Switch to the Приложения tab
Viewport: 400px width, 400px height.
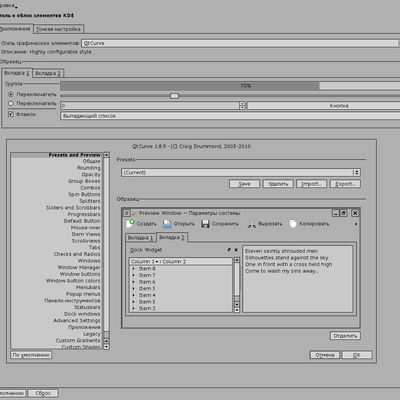tap(16, 29)
